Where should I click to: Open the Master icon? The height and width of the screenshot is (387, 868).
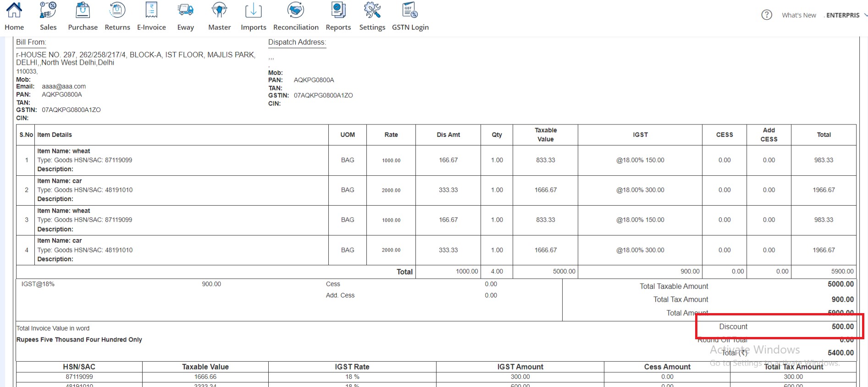pos(219,10)
